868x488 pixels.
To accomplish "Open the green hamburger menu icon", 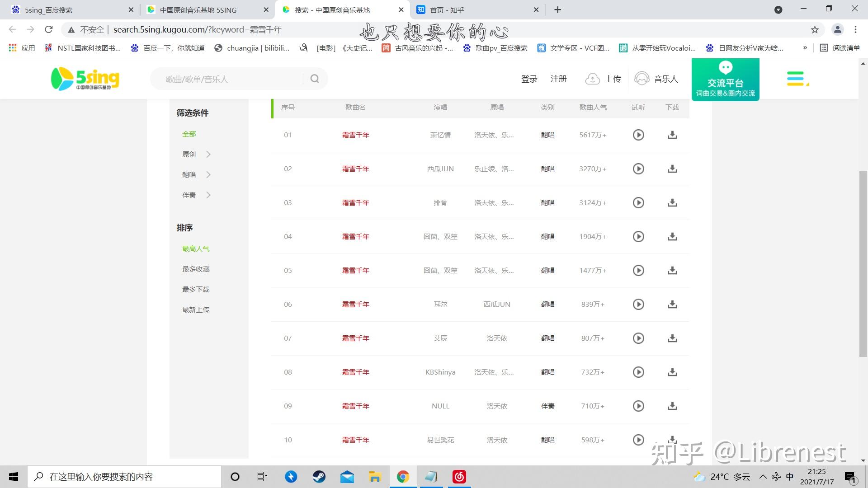I will (797, 79).
